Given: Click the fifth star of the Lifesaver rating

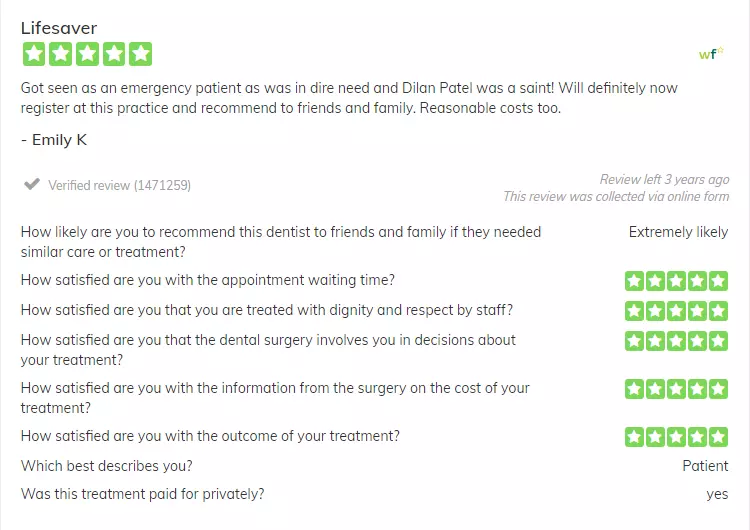Looking at the screenshot, I should tap(141, 54).
